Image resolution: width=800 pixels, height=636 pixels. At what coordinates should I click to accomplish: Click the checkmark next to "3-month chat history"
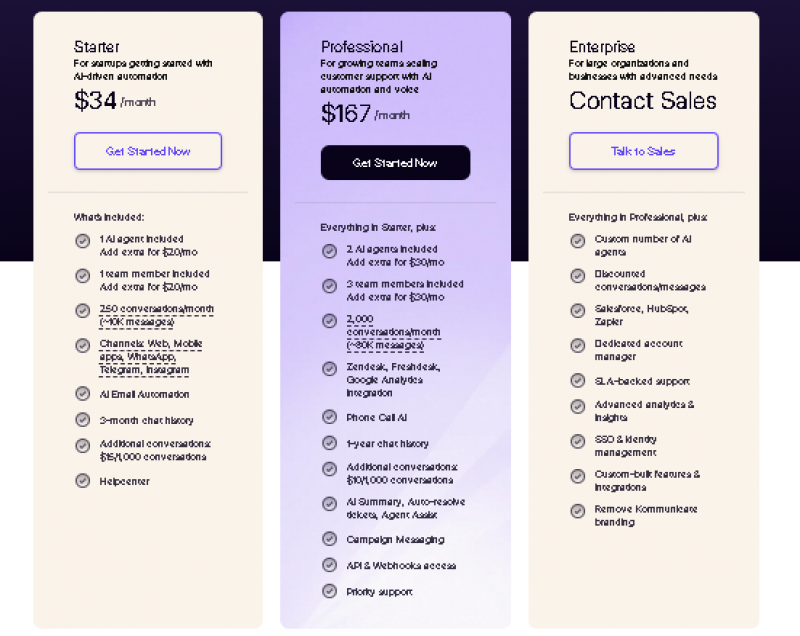83,419
